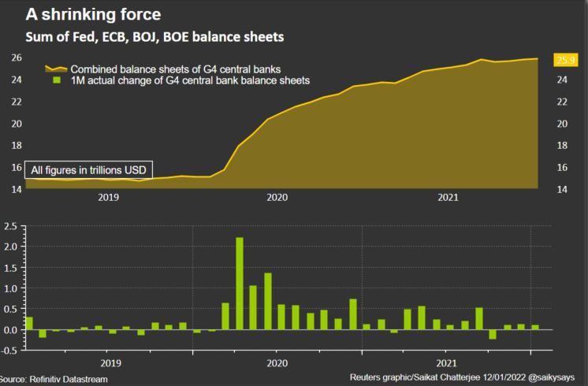Select the second-tallest green bar near 1.4

click(x=267, y=301)
